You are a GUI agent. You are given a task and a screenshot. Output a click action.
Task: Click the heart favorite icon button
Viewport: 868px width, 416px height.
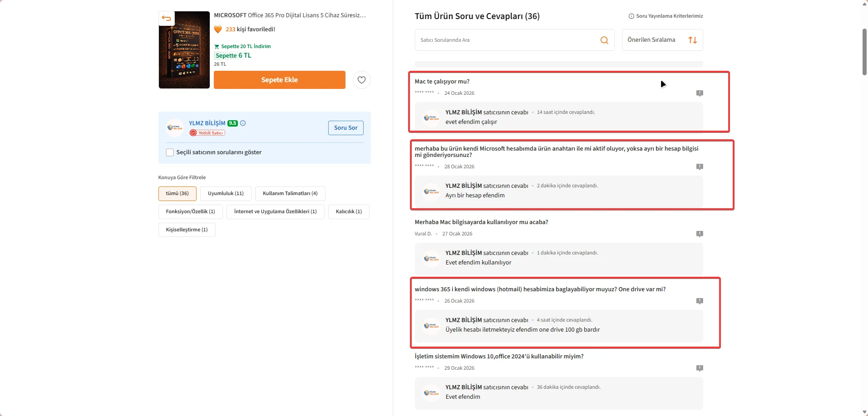tap(361, 80)
